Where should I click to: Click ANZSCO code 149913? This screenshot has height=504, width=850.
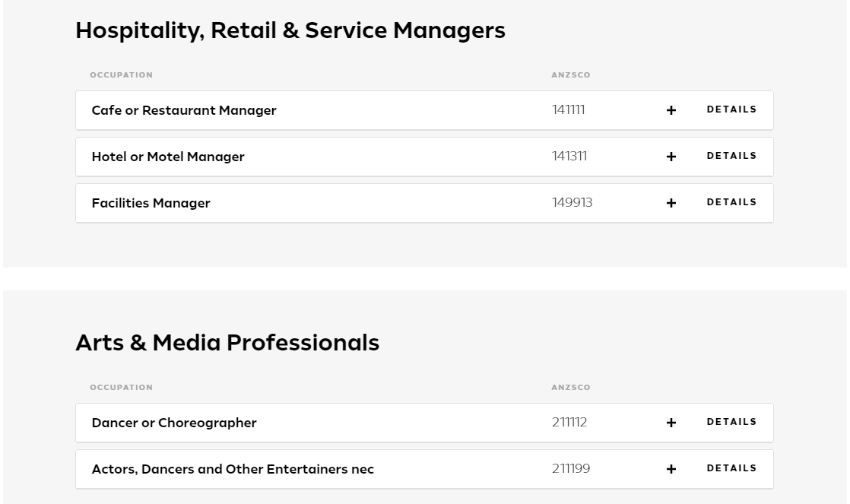tap(572, 203)
